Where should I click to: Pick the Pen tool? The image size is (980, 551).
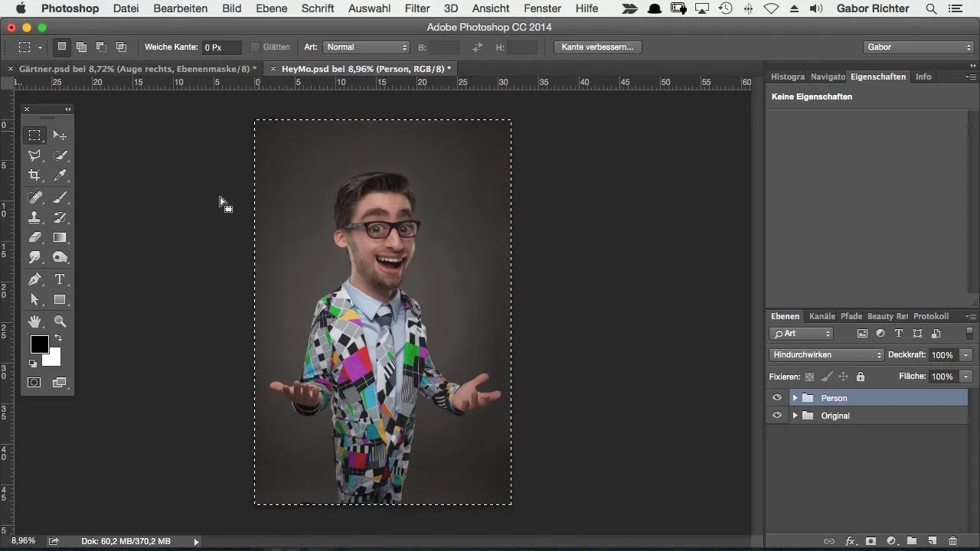pos(34,279)
